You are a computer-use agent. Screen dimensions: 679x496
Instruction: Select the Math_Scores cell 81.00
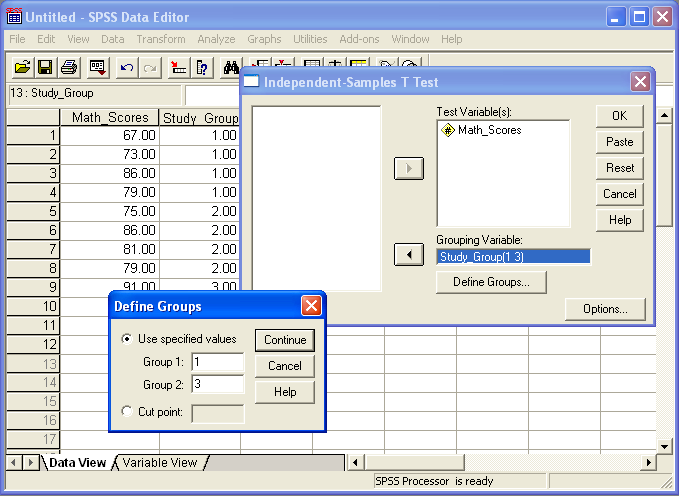[110, 249]
